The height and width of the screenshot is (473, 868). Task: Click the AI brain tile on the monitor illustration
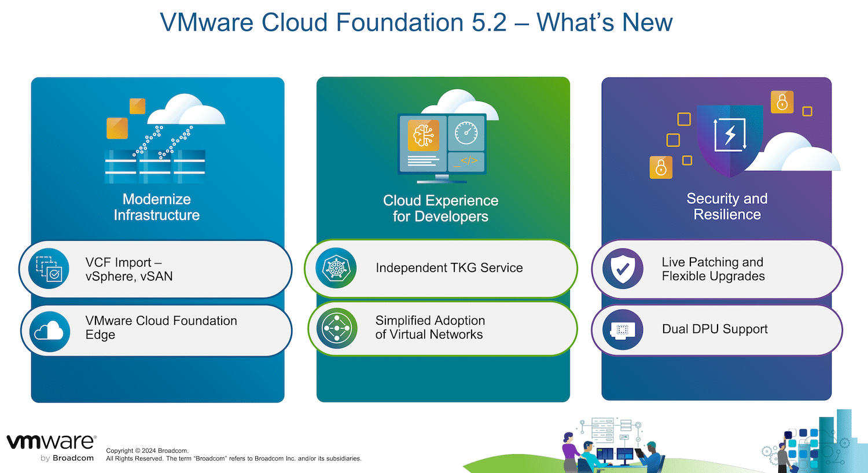(x=423, y=135)
